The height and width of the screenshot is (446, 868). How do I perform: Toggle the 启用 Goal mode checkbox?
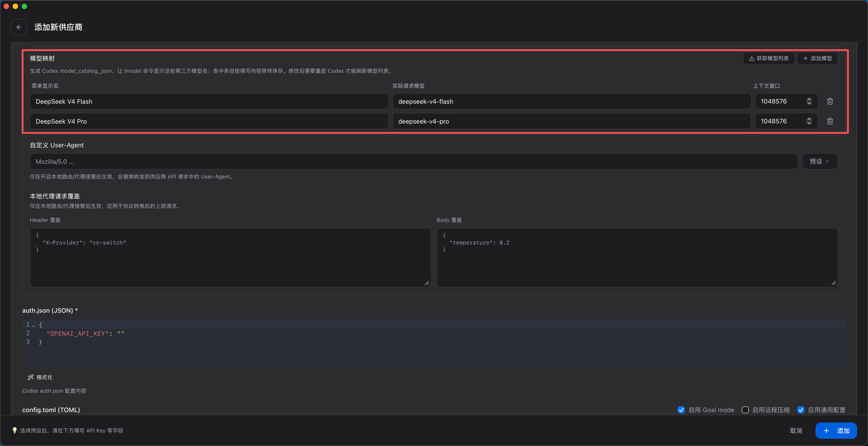(x=681, y=410)
